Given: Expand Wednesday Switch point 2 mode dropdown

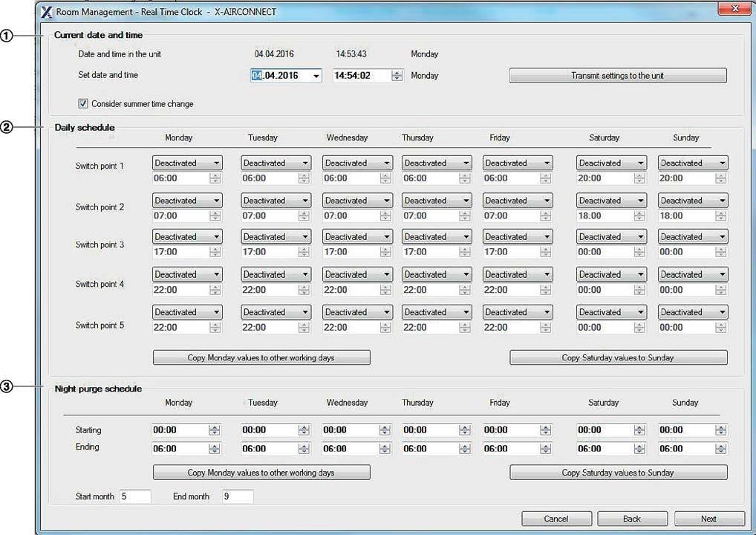Looking at the screenshot, I should pyautogui.click(x=357, y=201).
